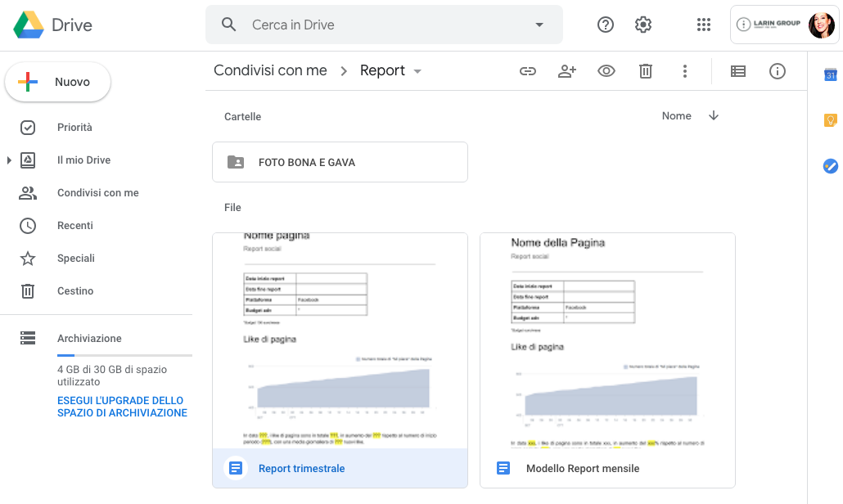
Task: Open the Google apps grid
Action: (704, 25)
